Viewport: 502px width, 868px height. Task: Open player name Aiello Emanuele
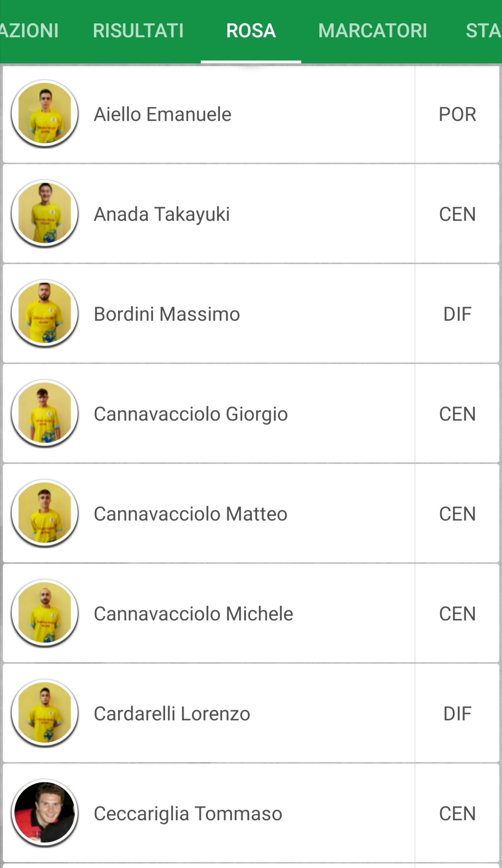tap(163, 114)
